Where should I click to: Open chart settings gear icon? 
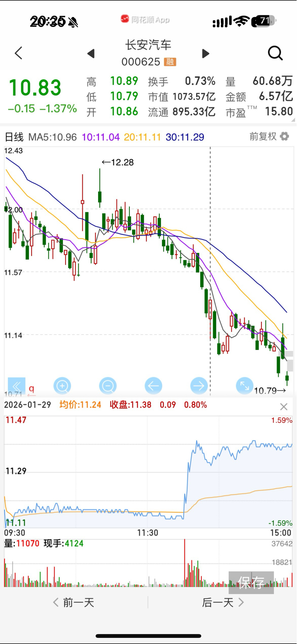pyautogui.click(x=284, y=136)
